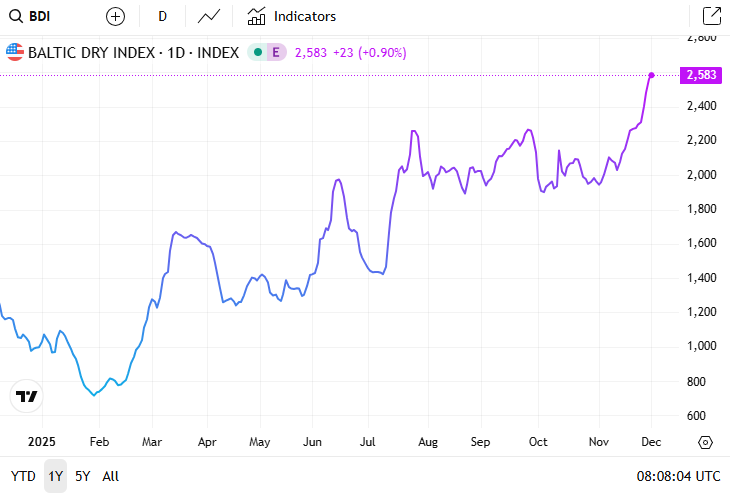Screen dimensions: 730x495
Task: Add a symbol to compare with plus icon
Action: [x=116, y=16]
